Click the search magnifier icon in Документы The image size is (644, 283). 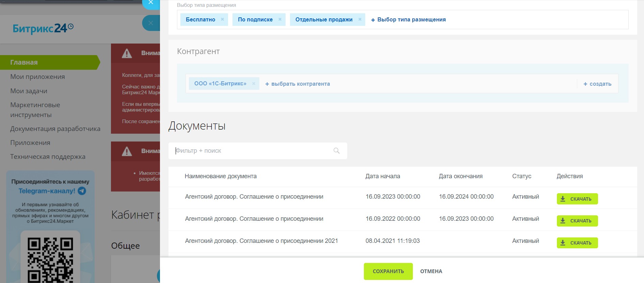(337, 151)
